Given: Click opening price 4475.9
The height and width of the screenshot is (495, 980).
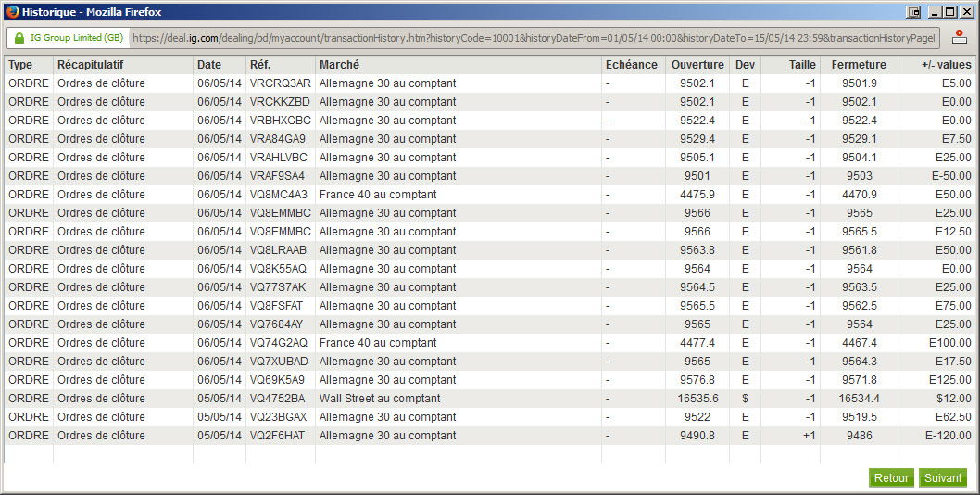Looking at the screenshot, I should 697,195.
